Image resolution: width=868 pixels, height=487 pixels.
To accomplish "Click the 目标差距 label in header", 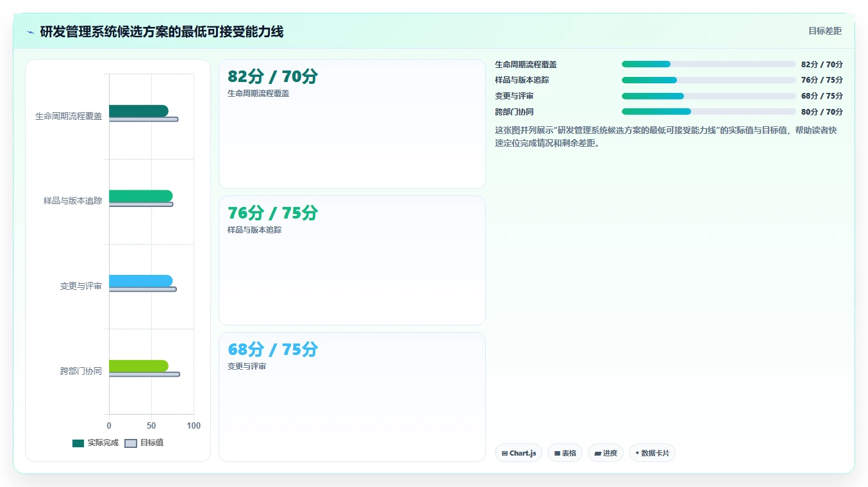I will point(824,31).
